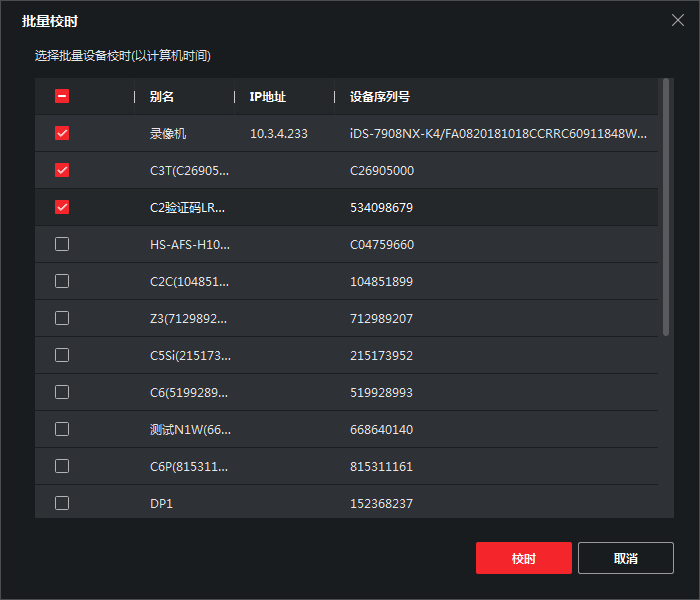Check the C6(5199289 device checkbox
700x600 pixels.
pos(62,392)
